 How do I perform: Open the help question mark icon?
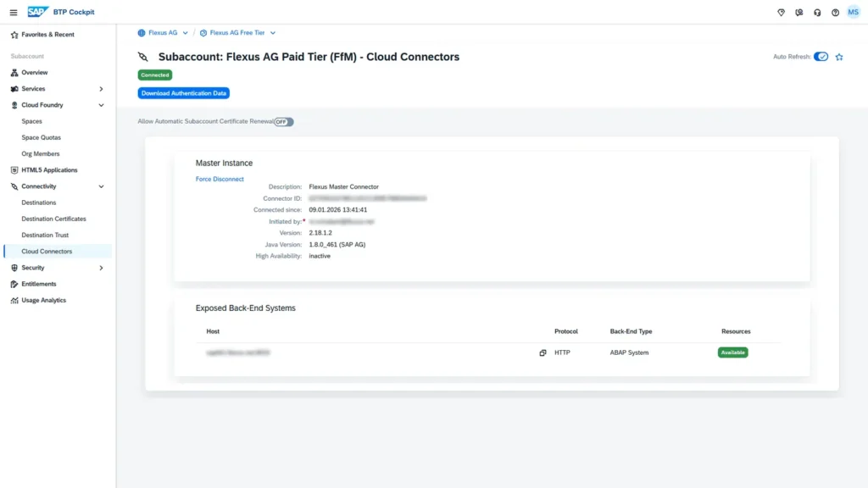click(835, 13)
